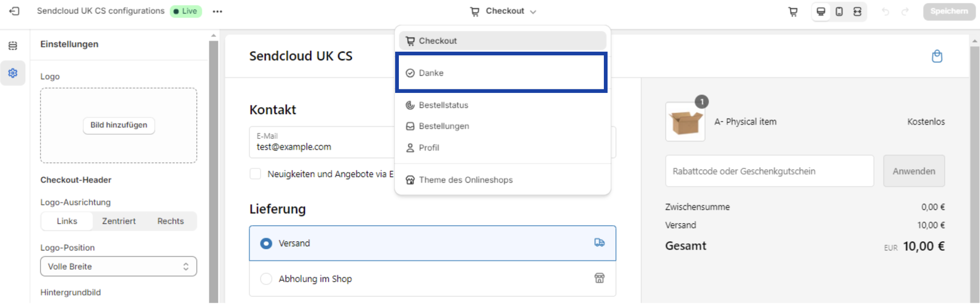Switch to mobile preview icon
The width and height of the screenshot is (980, 304).
(839, 12)
